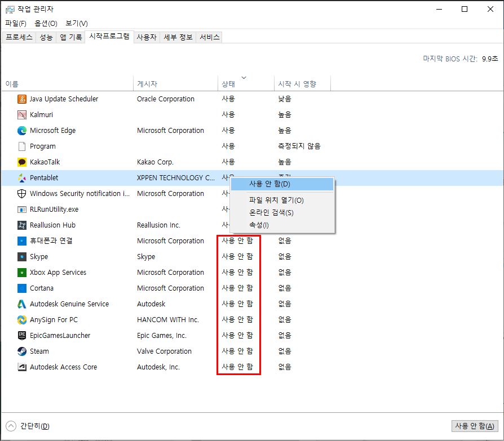
Task: Choose 온라인 검색(S) in context menu
Action: pyautogui.click(x=282, y=213)
